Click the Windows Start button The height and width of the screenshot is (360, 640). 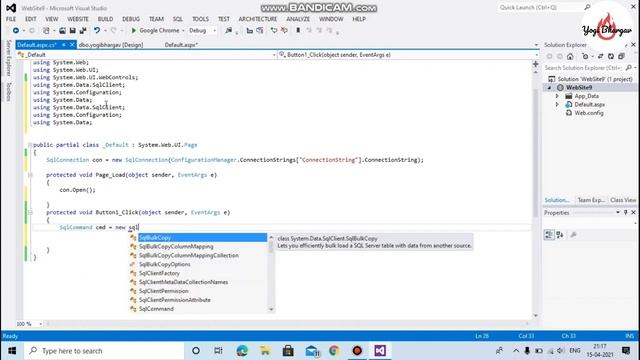tap(12, 351)
